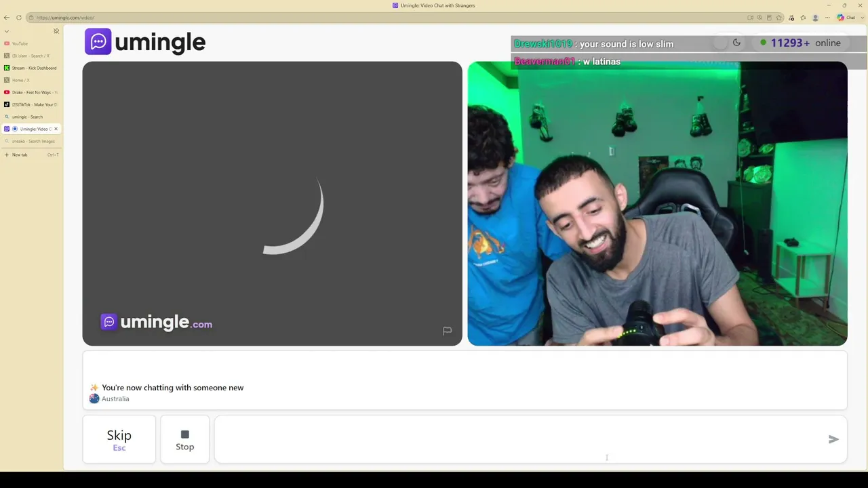This screenshot has height=488, width=868.
Task: Click 'You're now chatting with someone new' message
Action: point(172,388)
